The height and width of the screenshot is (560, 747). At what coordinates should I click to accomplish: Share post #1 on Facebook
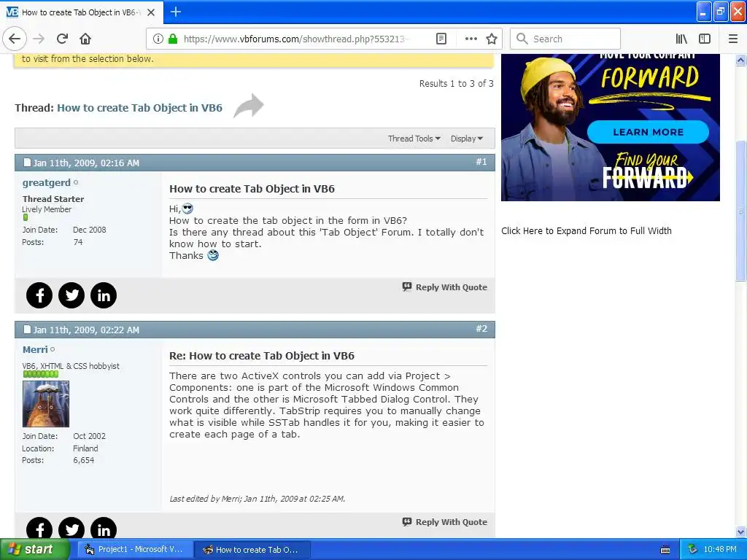click(x=39, y=295)
